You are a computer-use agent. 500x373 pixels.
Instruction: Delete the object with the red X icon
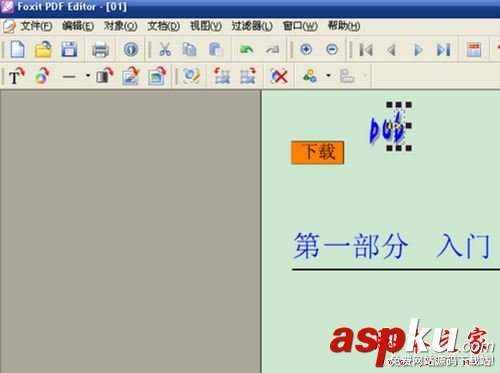click(x=279, y=76)
